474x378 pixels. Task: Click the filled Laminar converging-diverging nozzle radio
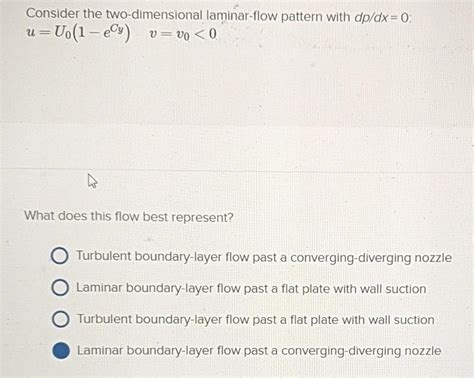[61, 350]
